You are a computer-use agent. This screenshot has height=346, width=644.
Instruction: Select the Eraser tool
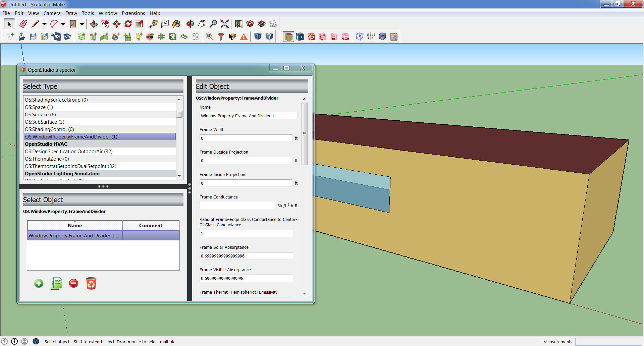[23, 24]
